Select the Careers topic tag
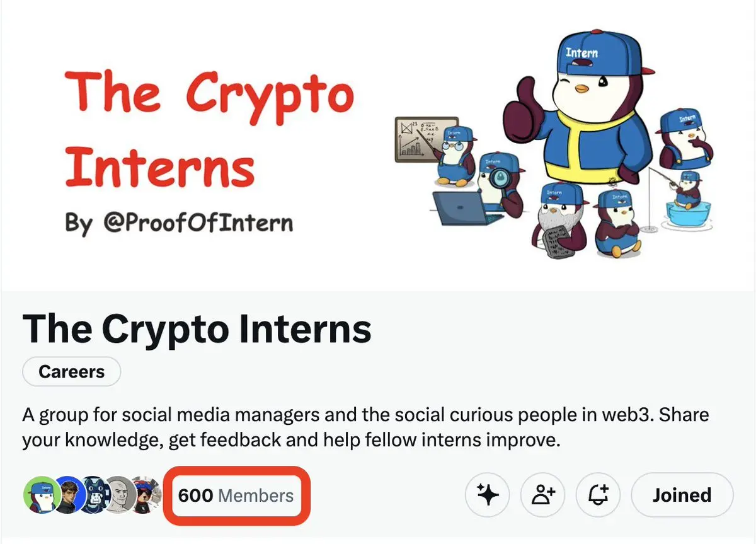This screenshot has width=756, height=544. [71, 372]
